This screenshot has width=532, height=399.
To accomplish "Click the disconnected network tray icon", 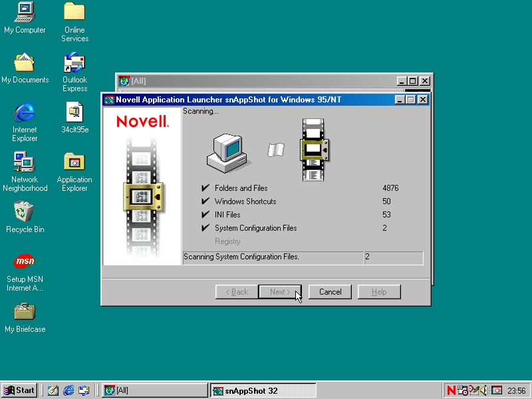I will point(474,390).
